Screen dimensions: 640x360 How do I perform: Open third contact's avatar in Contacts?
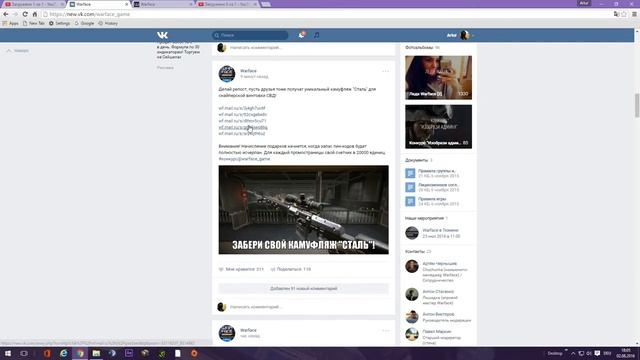tap(412, 317)
